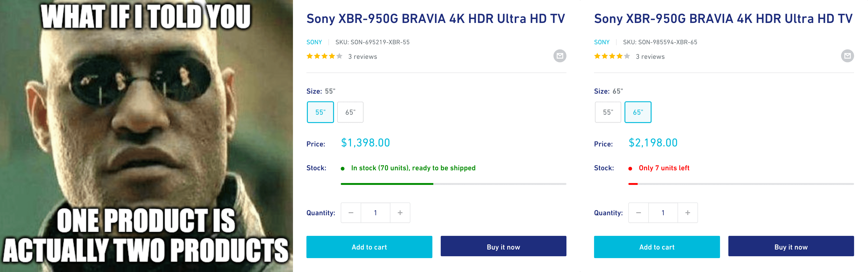Select 65" size in the right product panel
This screenshot has height=272, width=868.
638,112
